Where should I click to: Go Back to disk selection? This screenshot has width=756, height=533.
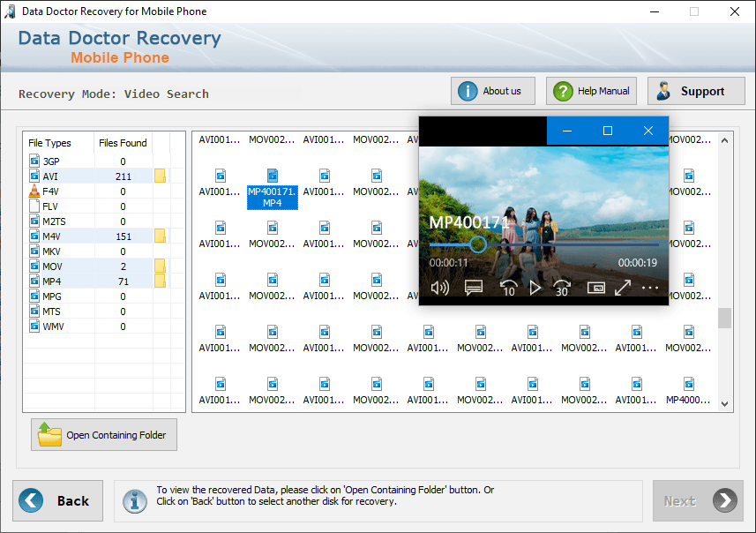click(58, 500)
